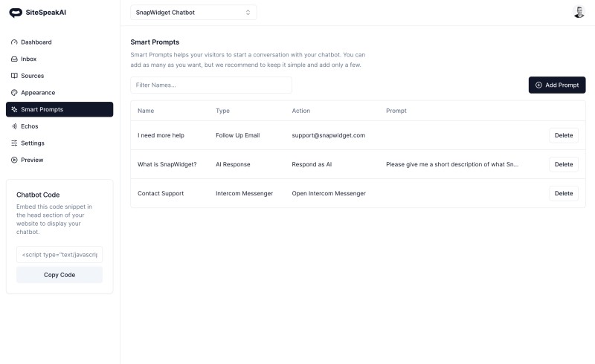Click the Smart Prompts sparkle icon
Screen dimensions: 595x364
14,109
